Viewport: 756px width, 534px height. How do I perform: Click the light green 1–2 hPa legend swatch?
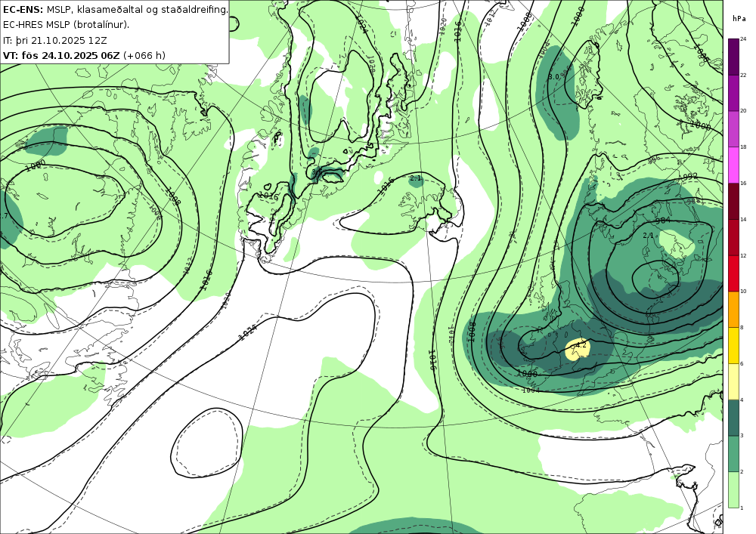click(x=734, y=489)
